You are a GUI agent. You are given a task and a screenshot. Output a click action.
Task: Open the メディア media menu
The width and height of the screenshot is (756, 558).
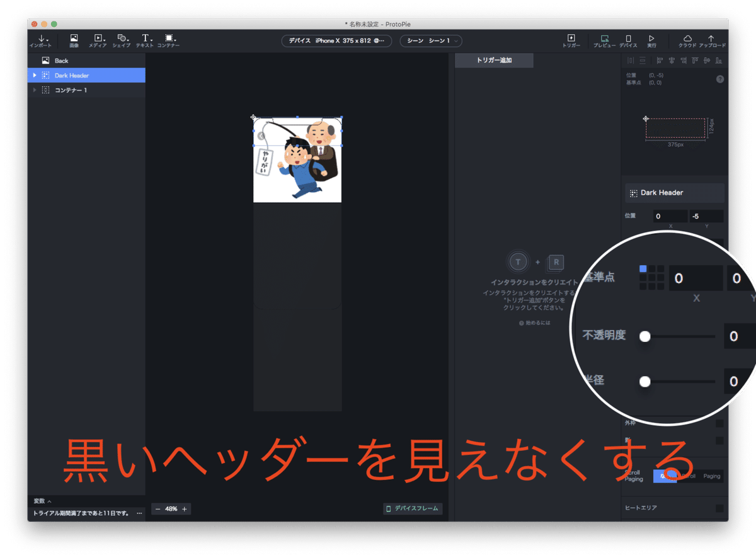click(x=98, y=41)
